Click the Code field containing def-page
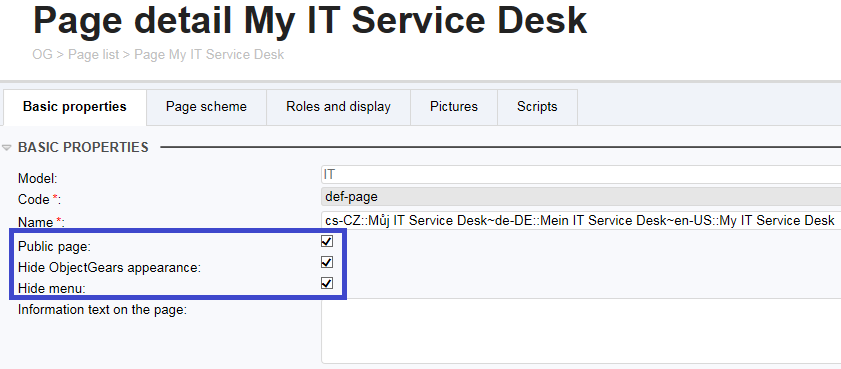This screenshot has height=369, width=841. (581, 197)
